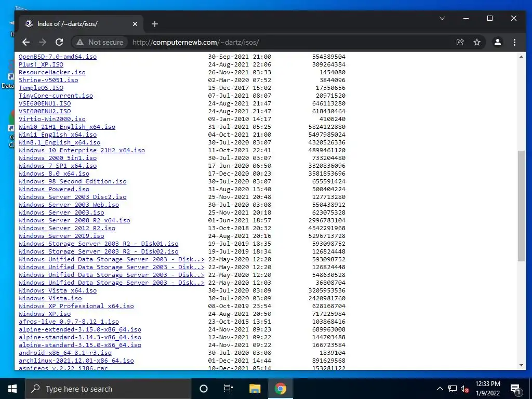Click android-x86_64-8.1-r3.iso link
532x399 pixels.
65,353
